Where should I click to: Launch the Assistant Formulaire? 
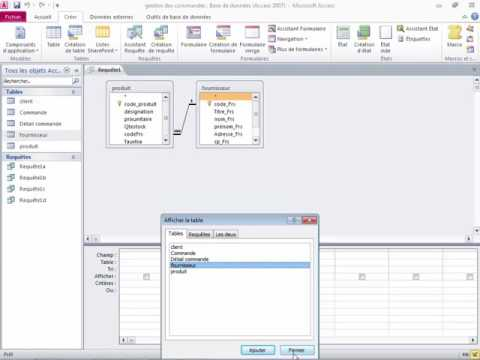click(x=297, y=29)
